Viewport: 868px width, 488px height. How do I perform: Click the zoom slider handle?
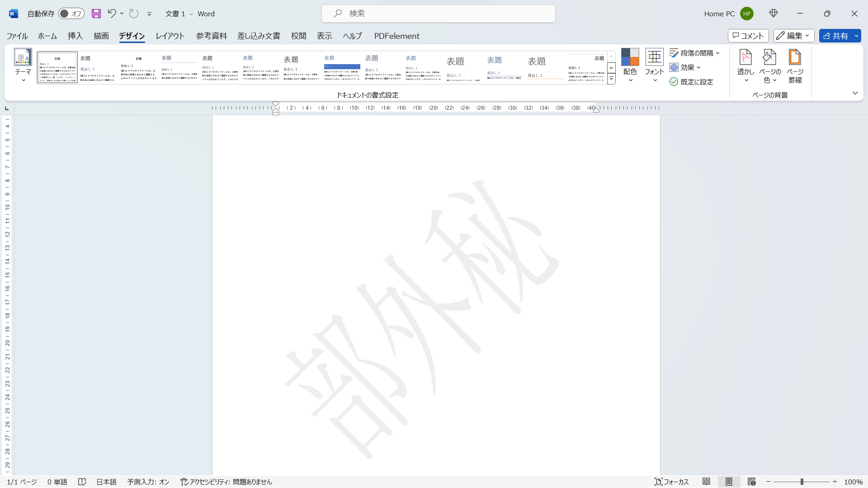[802, 482]
